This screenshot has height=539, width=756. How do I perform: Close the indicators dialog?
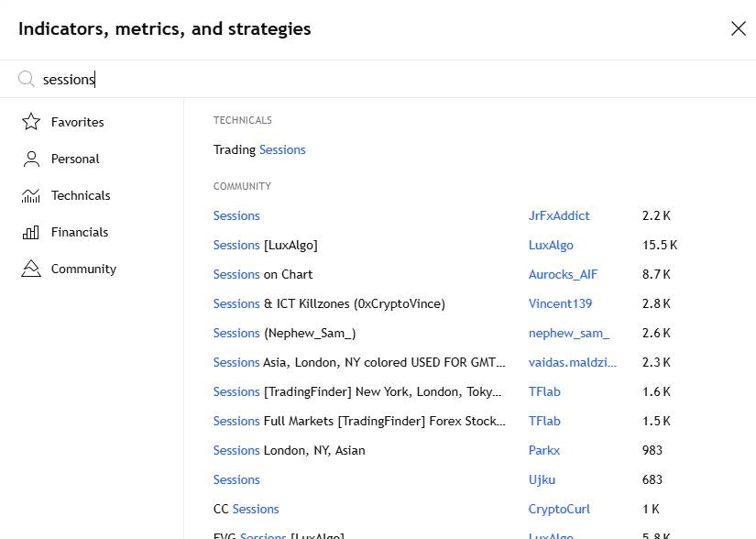coord(738,28)
